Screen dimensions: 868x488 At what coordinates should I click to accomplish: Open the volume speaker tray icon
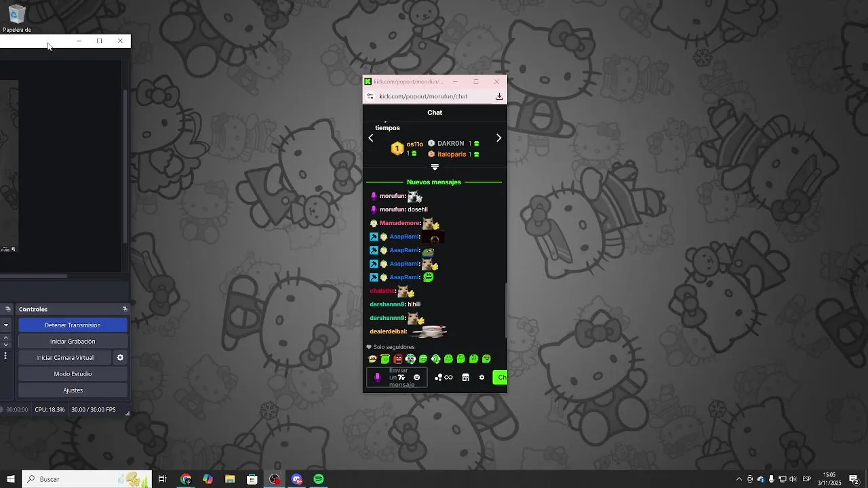point(793,479)
